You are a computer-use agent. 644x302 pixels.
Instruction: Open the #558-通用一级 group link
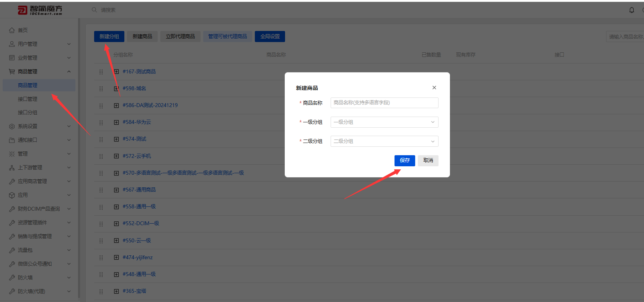click(x=139, y=207)
